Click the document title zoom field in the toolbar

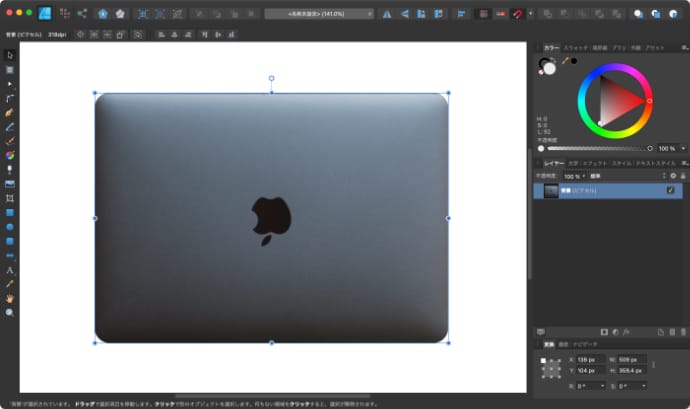[x=319, y=14]
